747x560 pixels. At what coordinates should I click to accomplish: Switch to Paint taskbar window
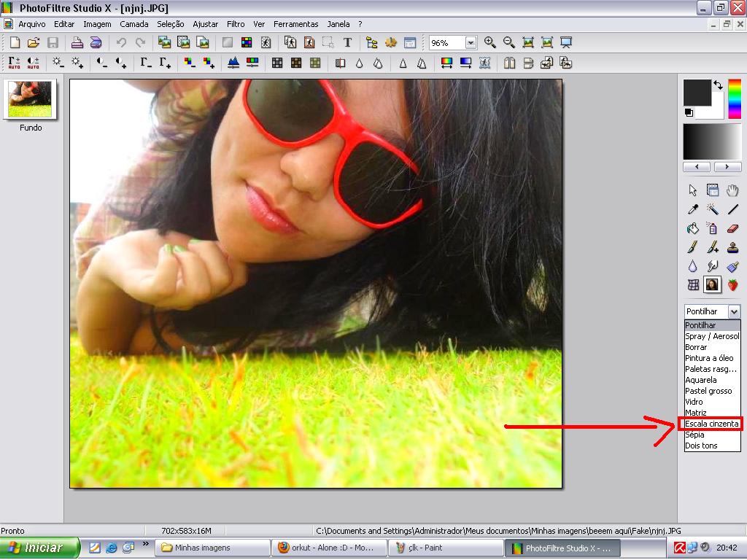pyautogui.click(x=446, y=548)
